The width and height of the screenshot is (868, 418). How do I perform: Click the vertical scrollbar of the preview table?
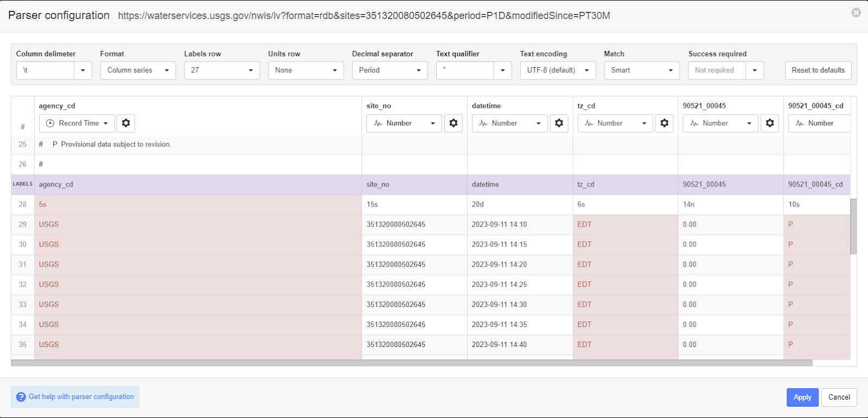[853, 227]
